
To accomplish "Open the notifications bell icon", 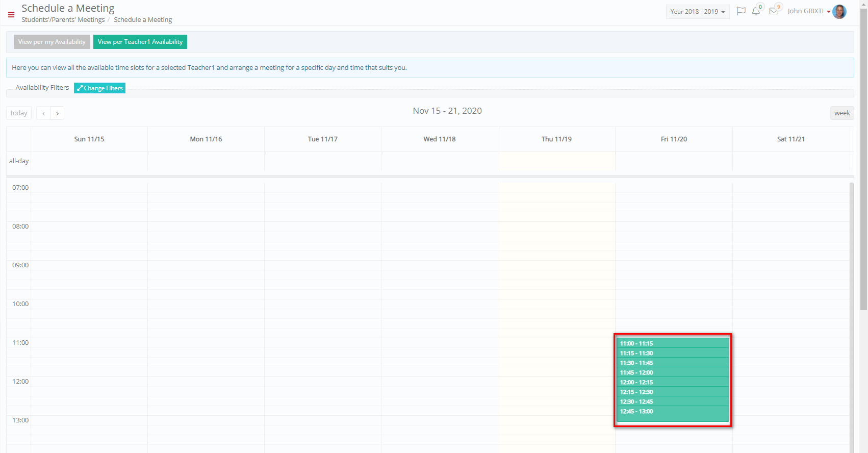I will point(756,11).
